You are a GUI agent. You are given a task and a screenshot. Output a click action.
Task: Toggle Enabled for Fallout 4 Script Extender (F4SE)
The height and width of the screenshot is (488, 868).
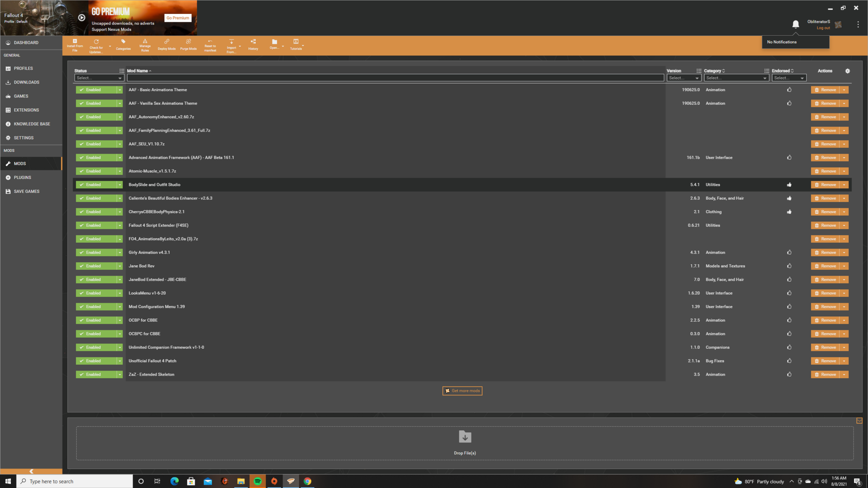pyautogui.click(x=96, y=225)
